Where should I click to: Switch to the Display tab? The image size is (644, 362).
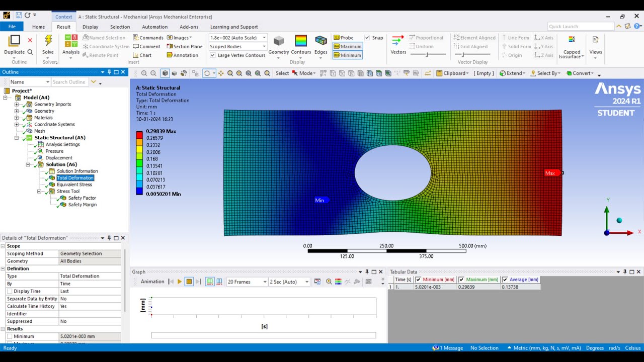point(91,27)
